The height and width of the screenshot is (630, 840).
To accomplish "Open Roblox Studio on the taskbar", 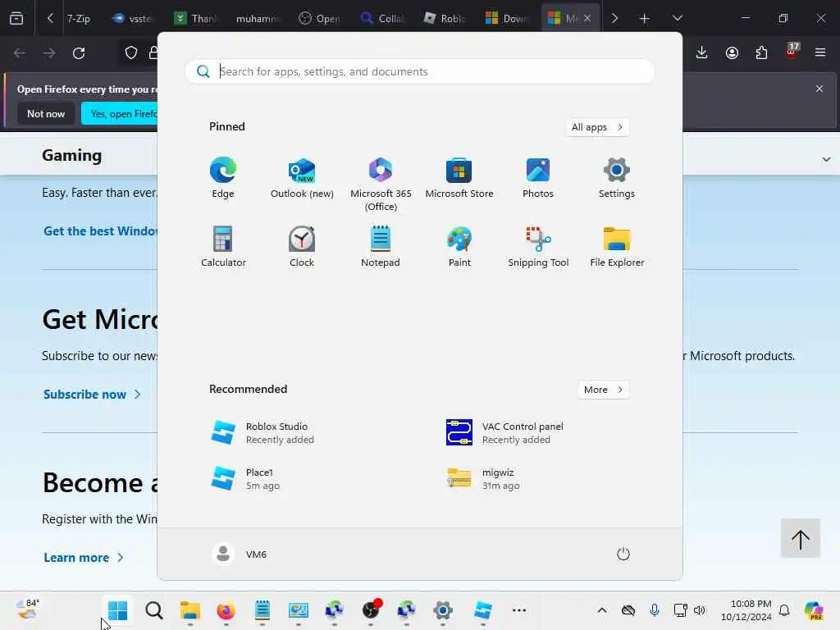I will (482, 610).
